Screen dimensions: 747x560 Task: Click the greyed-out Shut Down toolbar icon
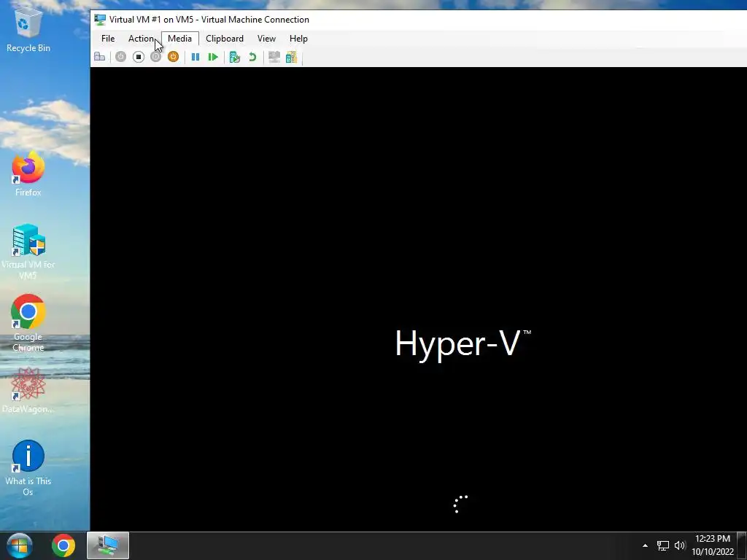pyautogui.click(x=156, y=57)
